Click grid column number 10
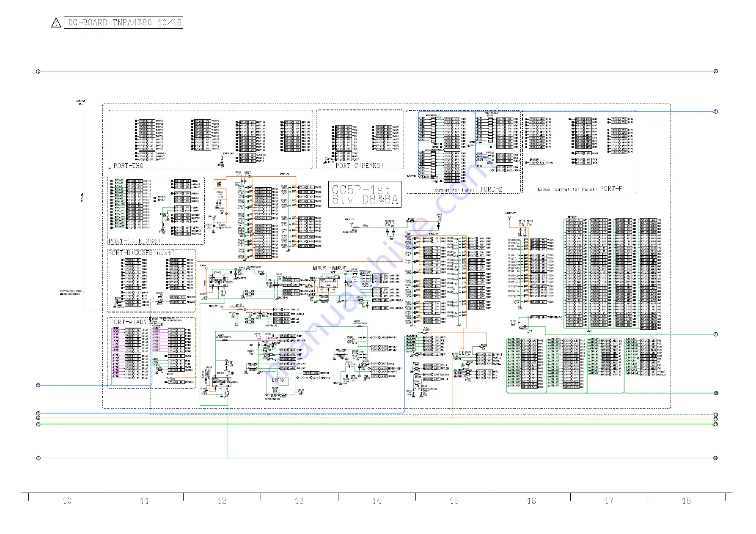This screenshot has height=534, width=756. click(67, 501)
